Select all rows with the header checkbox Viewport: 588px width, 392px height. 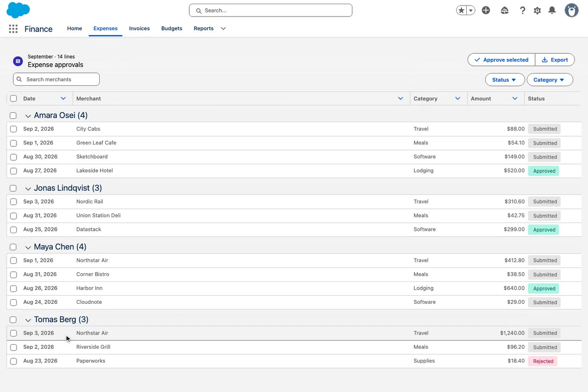coord(13,99)
